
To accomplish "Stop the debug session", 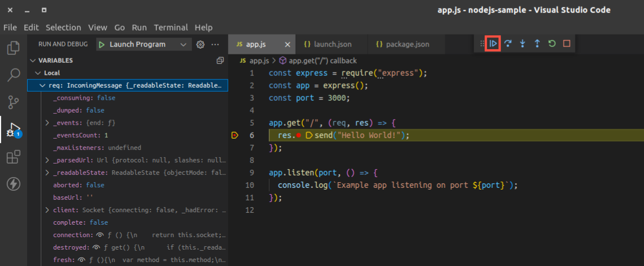I will click(x=567, y=43).
